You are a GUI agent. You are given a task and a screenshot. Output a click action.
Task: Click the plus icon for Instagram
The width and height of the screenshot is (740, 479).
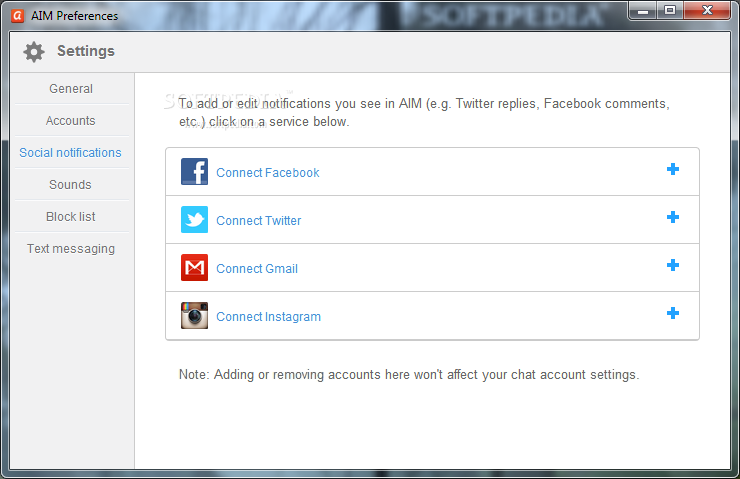point(673,313)
